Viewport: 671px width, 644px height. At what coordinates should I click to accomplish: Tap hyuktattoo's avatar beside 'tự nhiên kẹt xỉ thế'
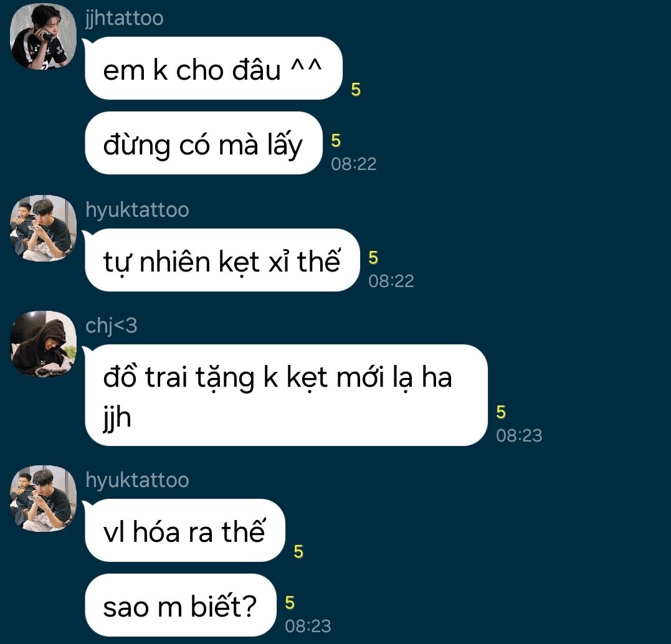click(x=43, y=228)
